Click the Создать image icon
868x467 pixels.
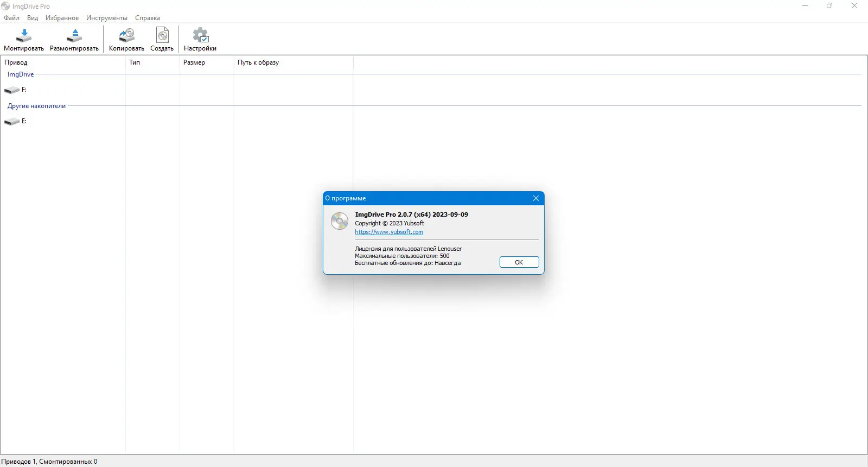click(162, 36)
